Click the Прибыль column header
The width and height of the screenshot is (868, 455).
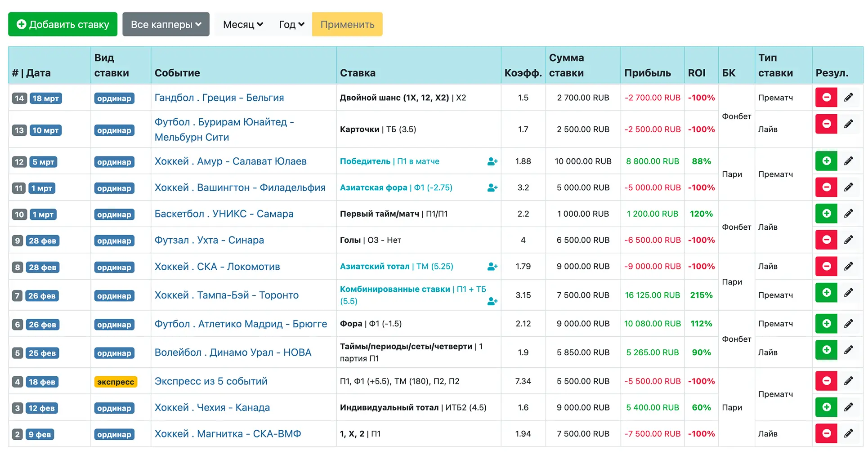(x=647, y=73)
